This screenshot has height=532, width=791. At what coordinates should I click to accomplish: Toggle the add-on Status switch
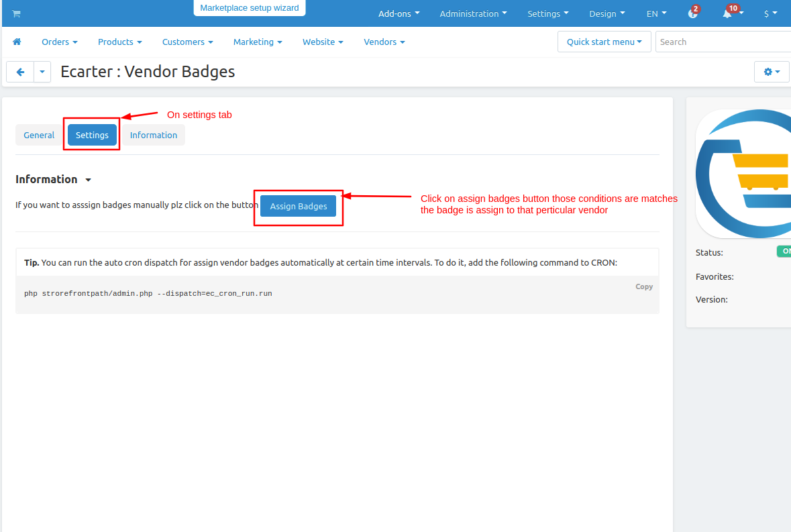784,251
